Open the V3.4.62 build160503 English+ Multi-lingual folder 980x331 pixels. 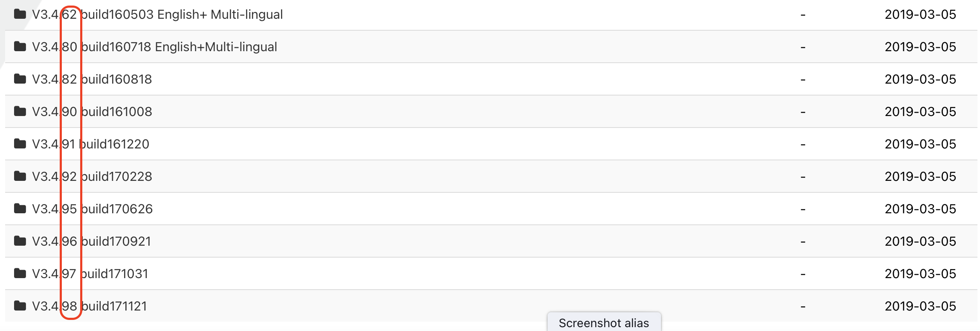(158, 14)
